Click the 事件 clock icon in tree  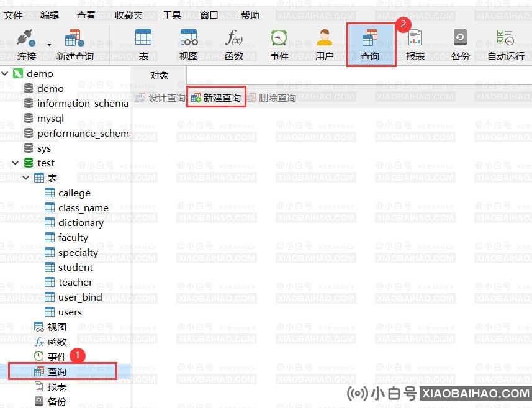pos(39,356)
